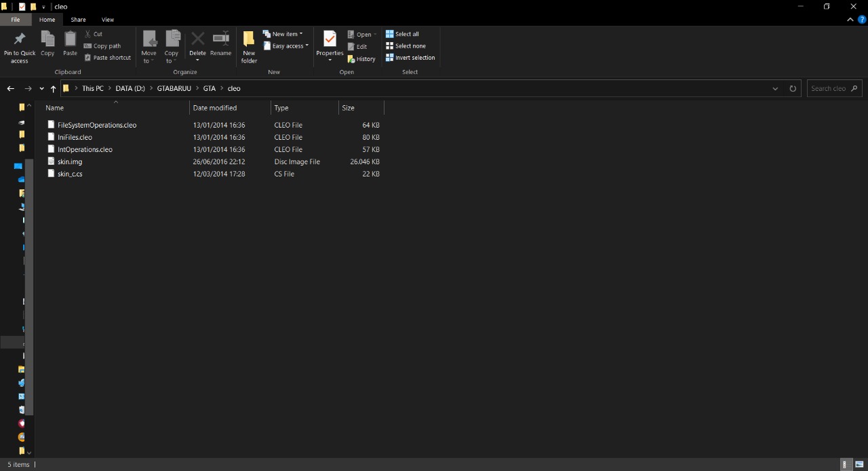Click GTABARUU breadcrumb

click(x=174, y=88)
